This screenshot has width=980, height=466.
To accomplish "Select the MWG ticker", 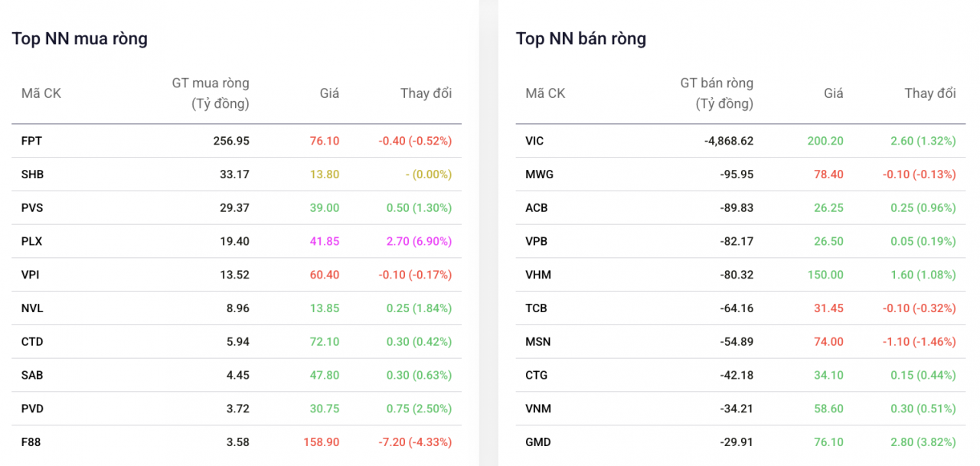I will tap(539, 174).
